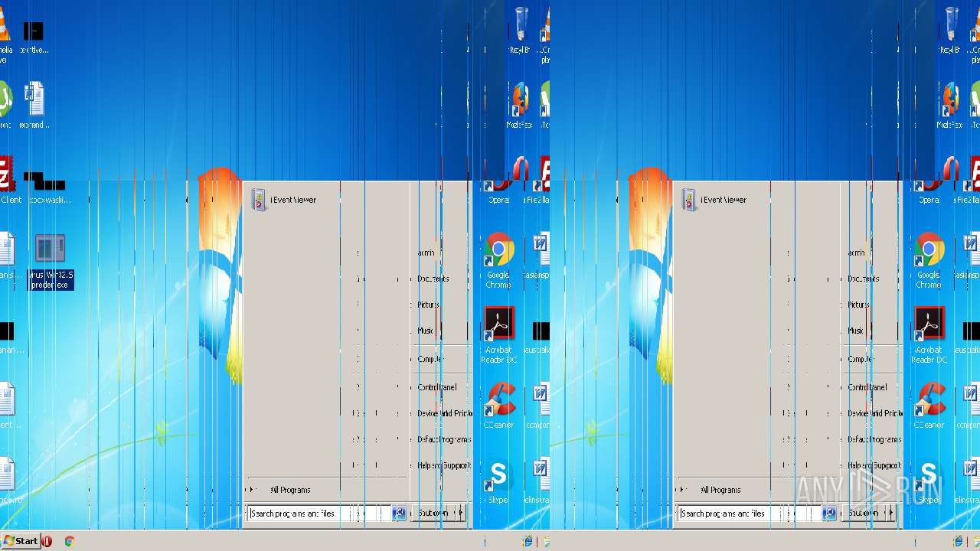
Task: Open Help and Support in left Start menu
Action: pyautogui.click(x=444, y=465)
